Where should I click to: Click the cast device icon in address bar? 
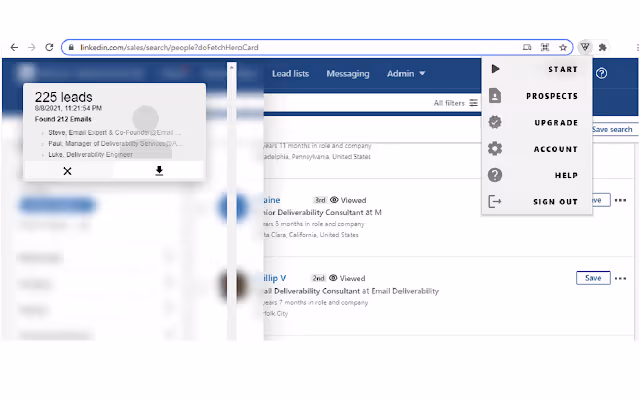[x=527, y=47]
